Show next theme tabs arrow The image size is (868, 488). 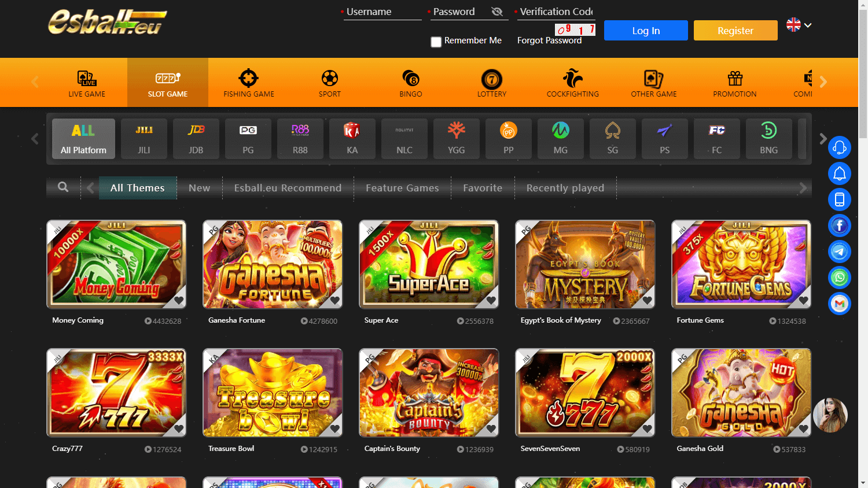pyautogui.click(x=803, y=188)
